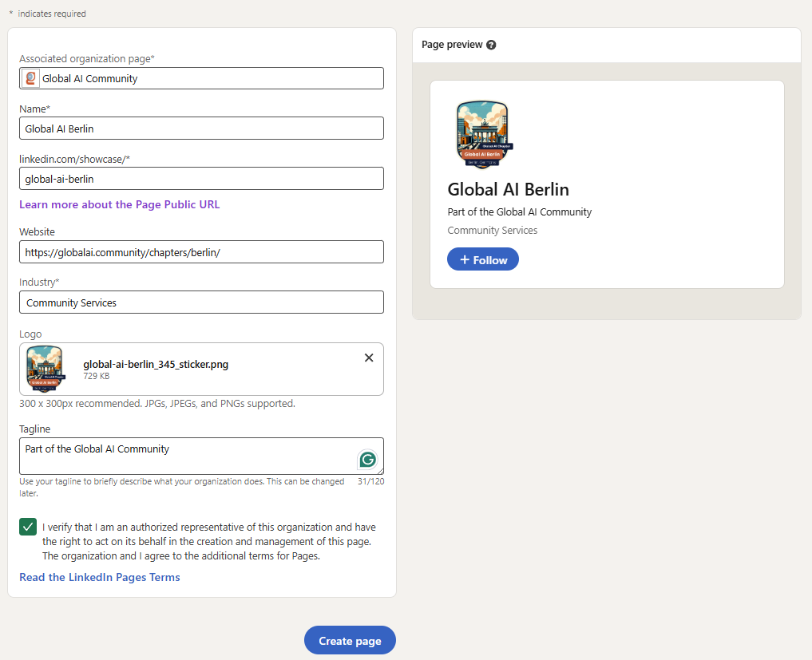This screenshot has height=660, width=812.
Task: Remove the uploaded logo with the X icon
Action: (x=369, y=358)
